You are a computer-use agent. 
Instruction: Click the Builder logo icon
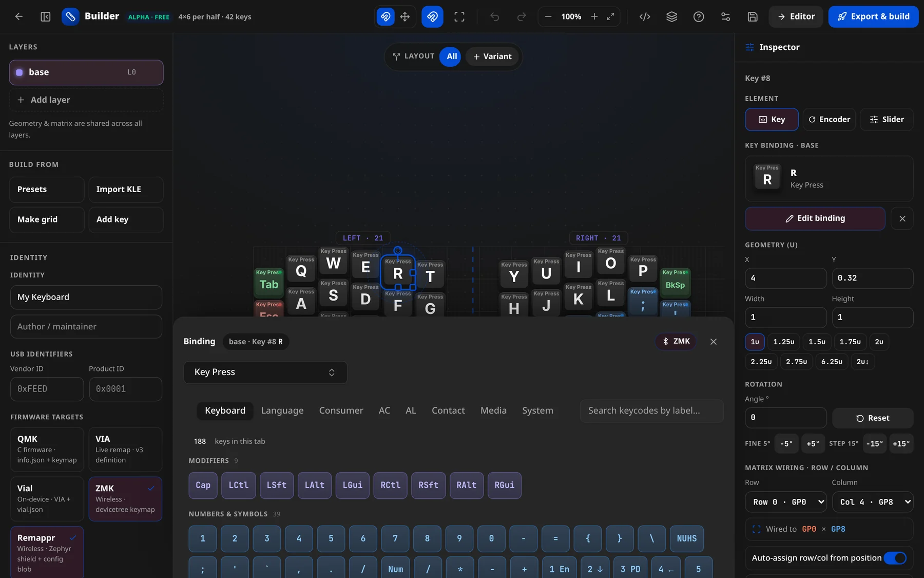(70, 16)
